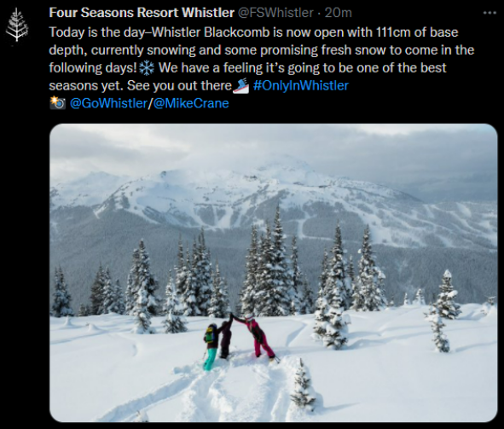
Task: Click the small snowy tree beside ski tracks
Action: [x=302, y=386]
